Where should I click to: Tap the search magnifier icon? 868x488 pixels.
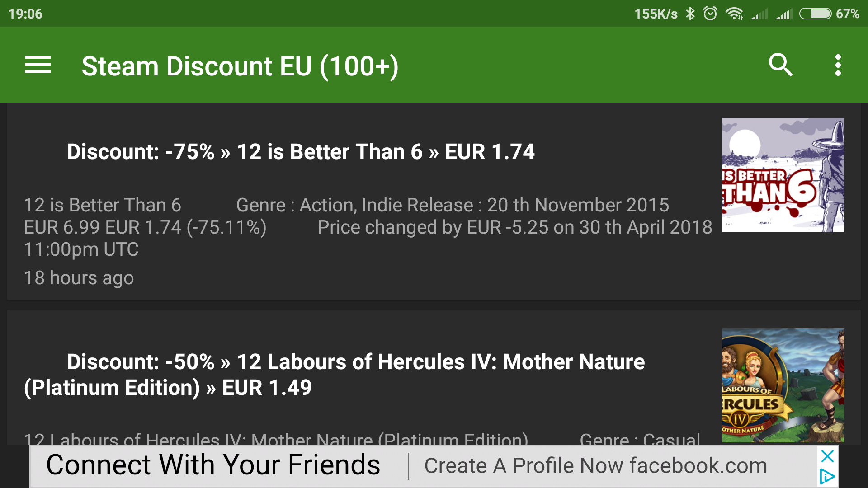[x=780, y=66]
